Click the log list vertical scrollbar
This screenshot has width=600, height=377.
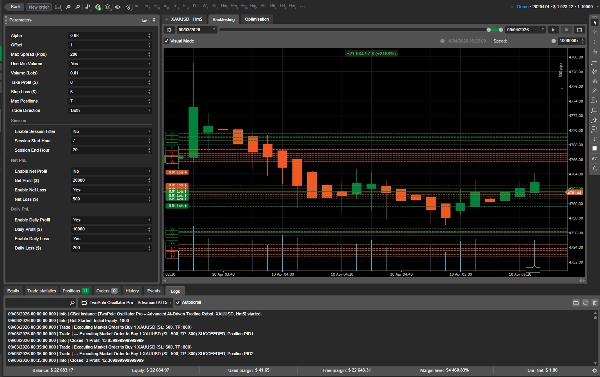[x=595, y=338]
